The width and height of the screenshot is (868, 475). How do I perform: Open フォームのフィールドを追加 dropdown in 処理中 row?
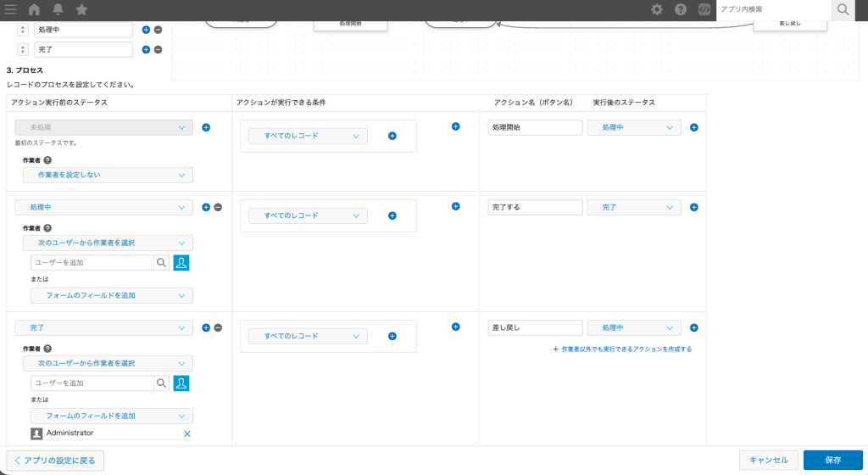(112, 296)
